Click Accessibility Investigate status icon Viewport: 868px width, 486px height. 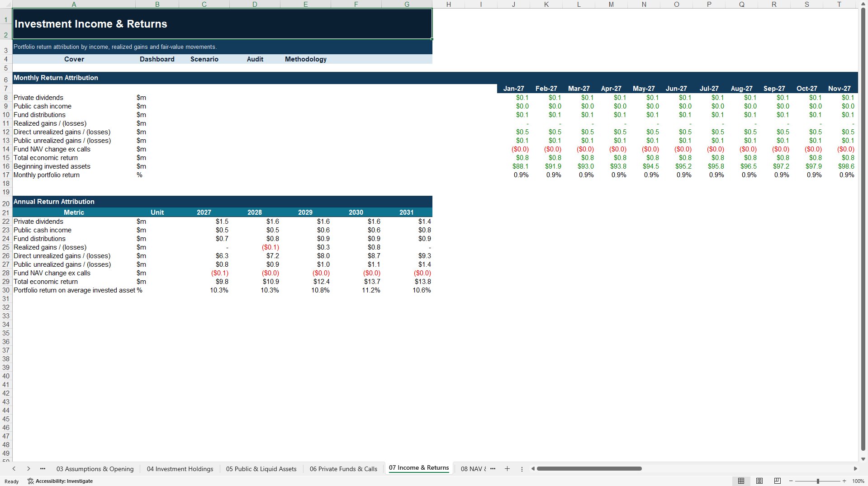tap(60, 481)
